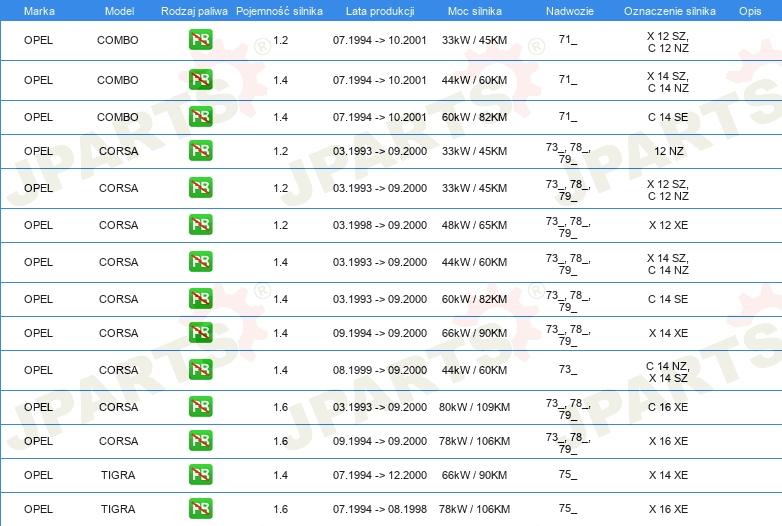Click fuel icon in Combo 44kW / 60KM row

point(200,80)
